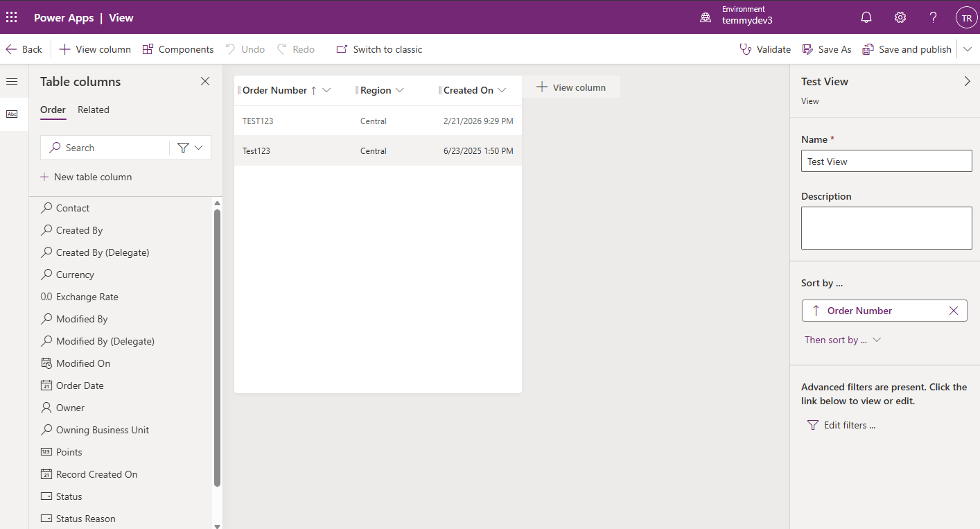980x529 pixels.
Task: Click Redo in the toolbar
Action: (x=296, y=49)
